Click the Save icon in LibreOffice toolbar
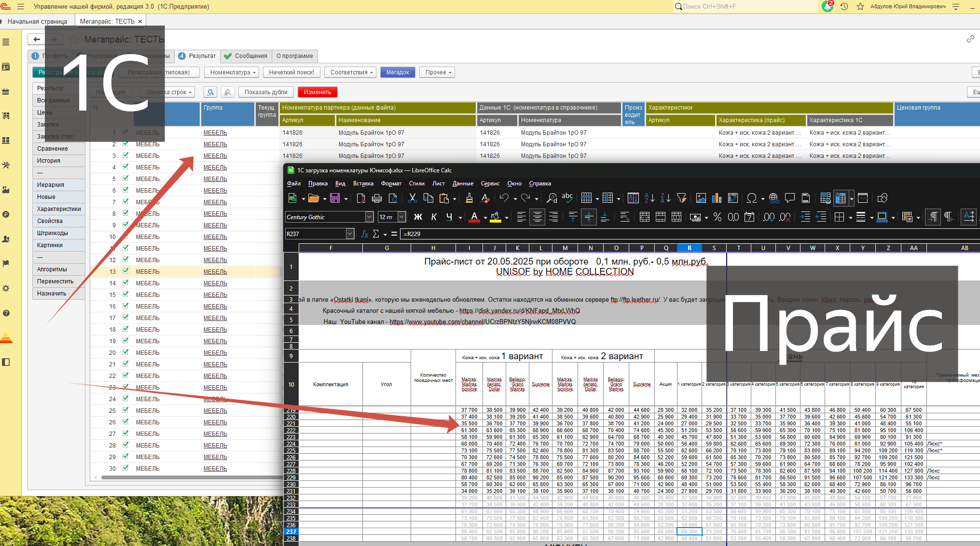This screenshot has width=980, height=546. pos(334,198)
